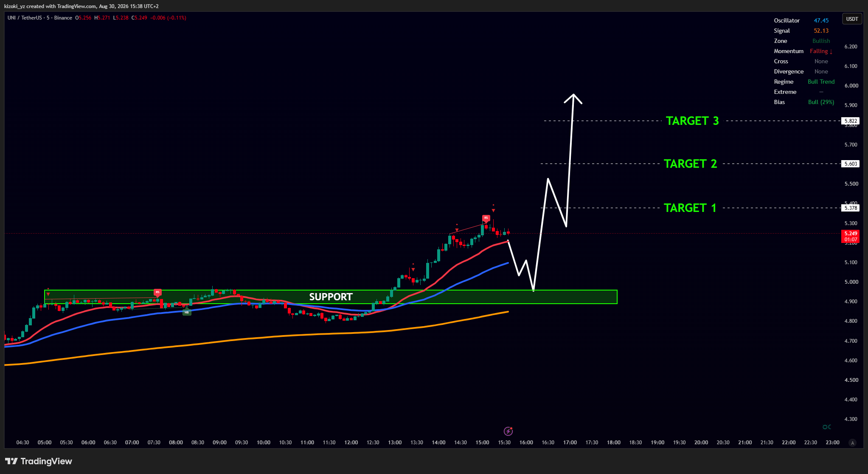Click the change value −0.006 (−0.11%)

tap(169, 18)
